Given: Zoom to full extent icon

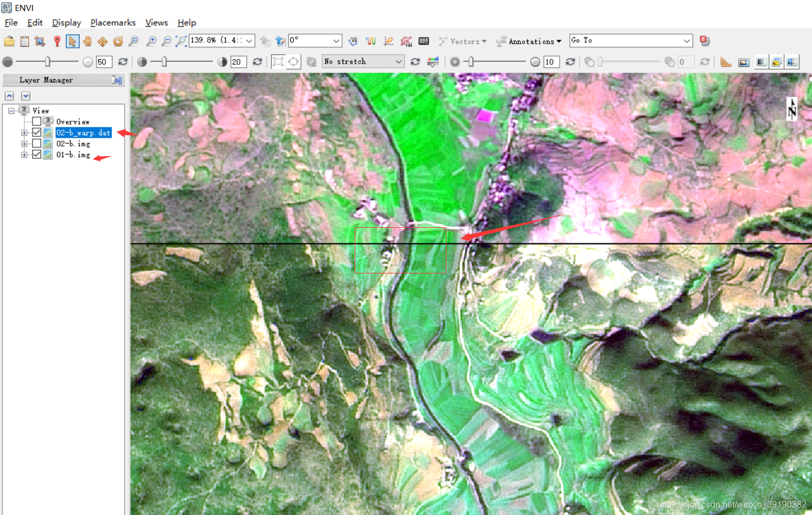Looking at the screenshot, I should click(181, 41).
